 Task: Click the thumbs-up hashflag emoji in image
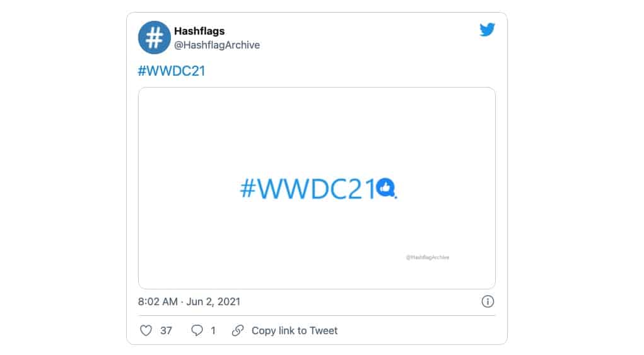tap(385, 188)
